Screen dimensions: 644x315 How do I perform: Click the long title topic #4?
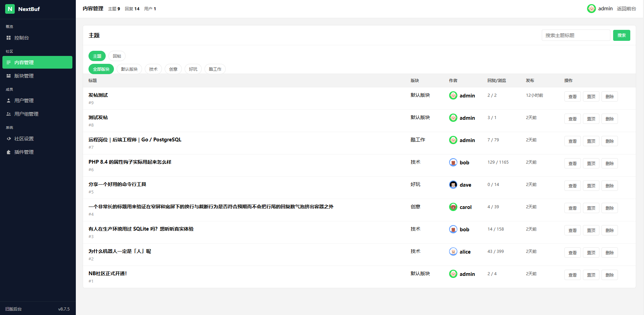[x=211, y=207]
